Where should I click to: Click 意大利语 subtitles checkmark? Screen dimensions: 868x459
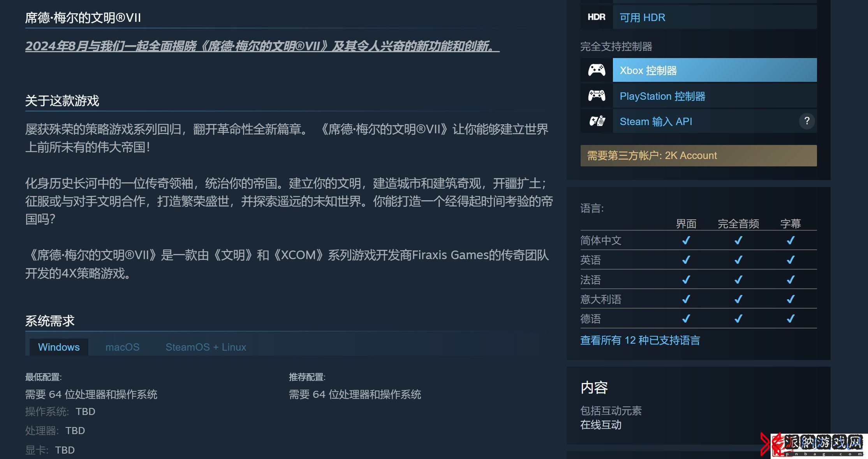point(791,299)
